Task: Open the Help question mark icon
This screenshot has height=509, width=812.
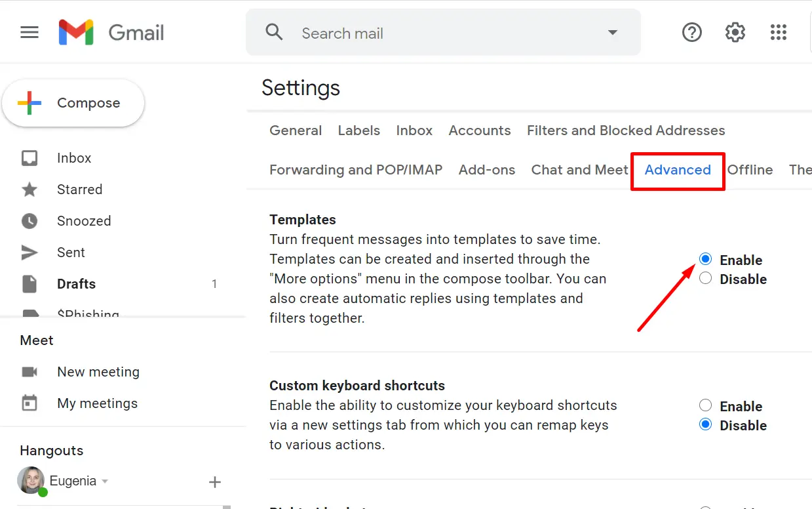Action: (x=692, y=32)
